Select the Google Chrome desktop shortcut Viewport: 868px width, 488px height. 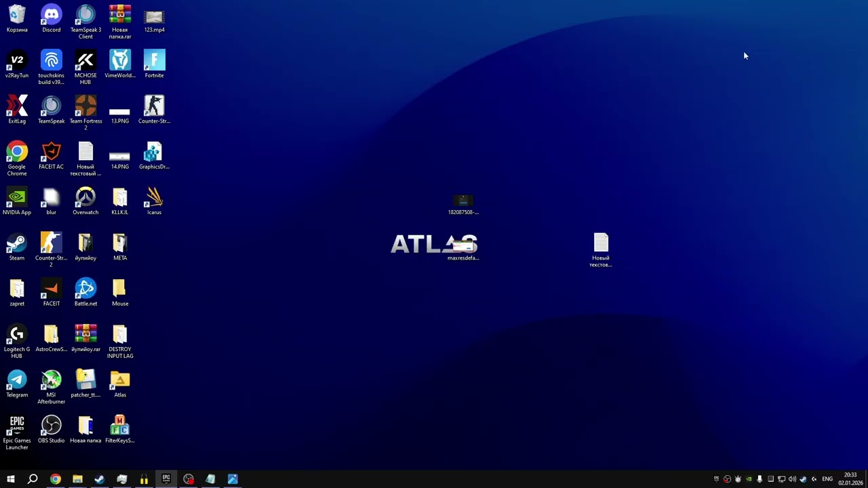(17, 159)
